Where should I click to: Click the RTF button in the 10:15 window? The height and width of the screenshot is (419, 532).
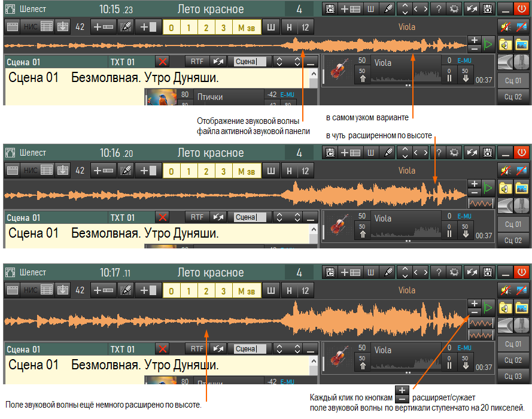(x=197, y=62)
